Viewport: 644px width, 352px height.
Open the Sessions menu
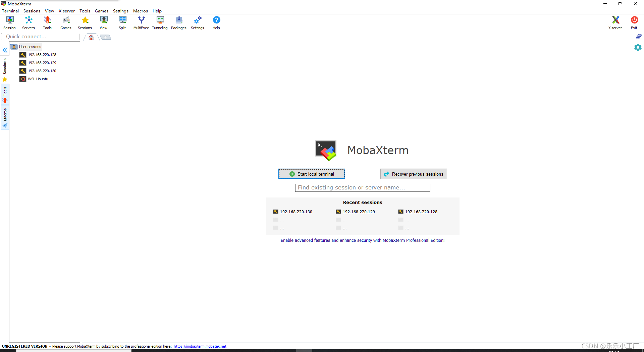pos(32,11)
